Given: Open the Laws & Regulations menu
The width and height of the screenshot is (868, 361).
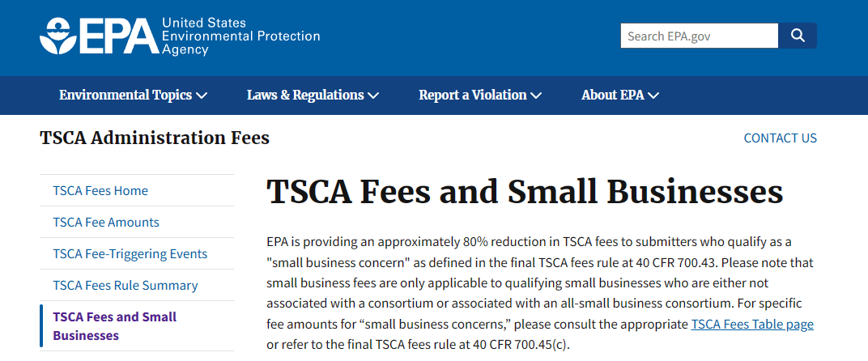Looking at the screenshot, I should tap(305, 96).
